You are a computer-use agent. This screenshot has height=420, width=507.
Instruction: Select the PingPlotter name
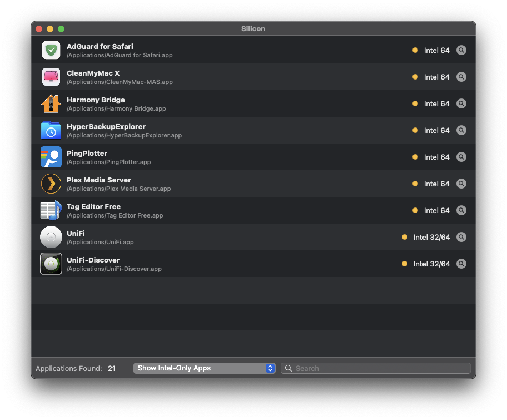click(87, 154)
